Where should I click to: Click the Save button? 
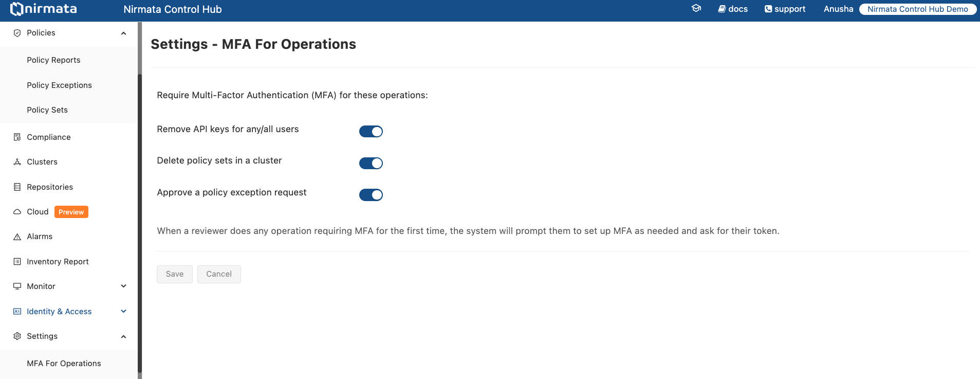click(175, 274)
